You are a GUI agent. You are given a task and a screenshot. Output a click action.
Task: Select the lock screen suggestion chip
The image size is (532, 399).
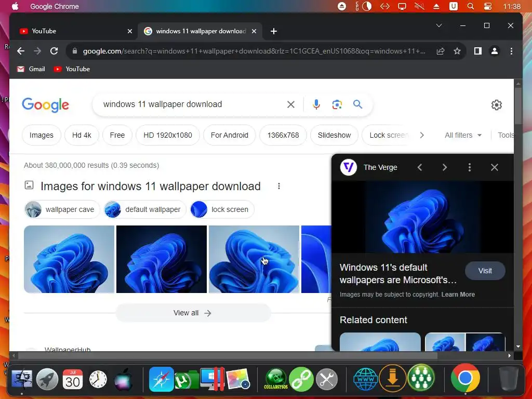coord(222,209)
